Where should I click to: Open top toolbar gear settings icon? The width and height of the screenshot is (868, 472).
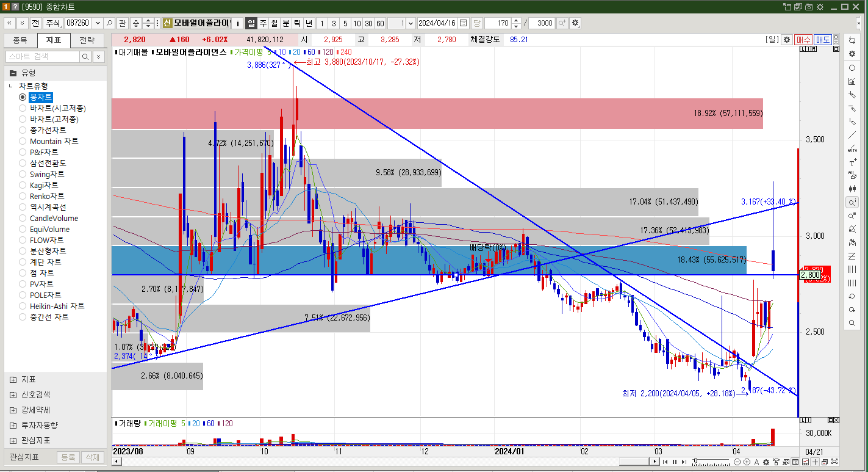[575, 23]
